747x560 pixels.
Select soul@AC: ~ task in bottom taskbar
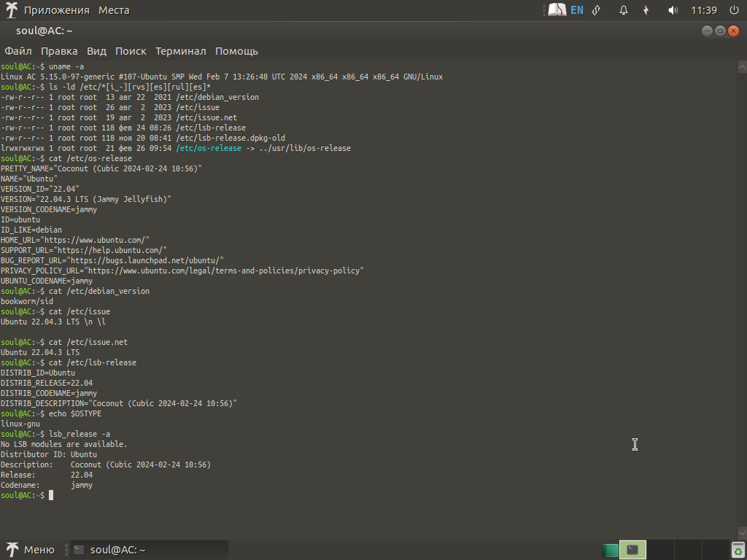click(x=149, y=550)
